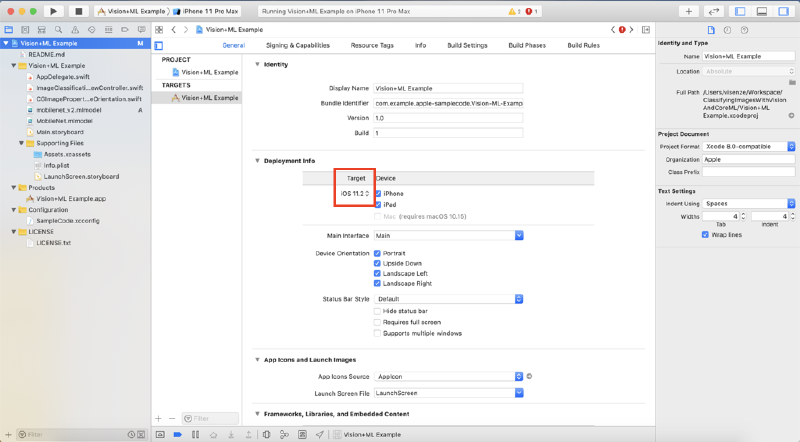This screenshot has height=442, width=800.
Task: Select Main.storyboard file
Action: point(60,132)
